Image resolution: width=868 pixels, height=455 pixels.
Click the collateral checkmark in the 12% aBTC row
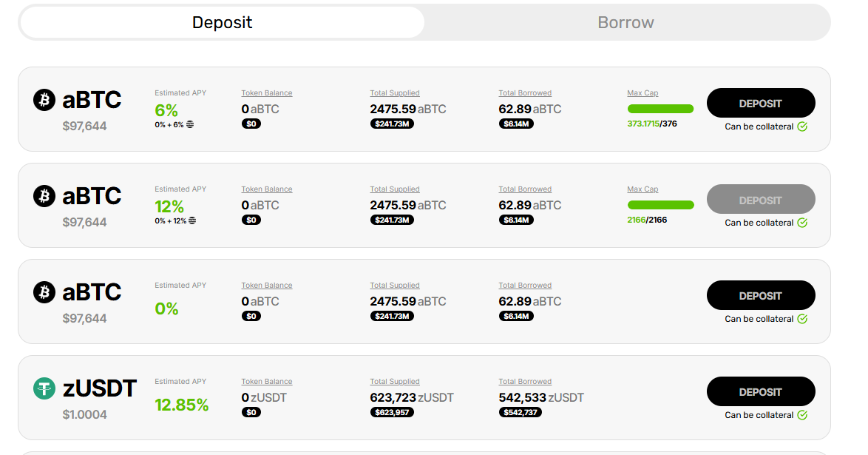click(802, 223)
